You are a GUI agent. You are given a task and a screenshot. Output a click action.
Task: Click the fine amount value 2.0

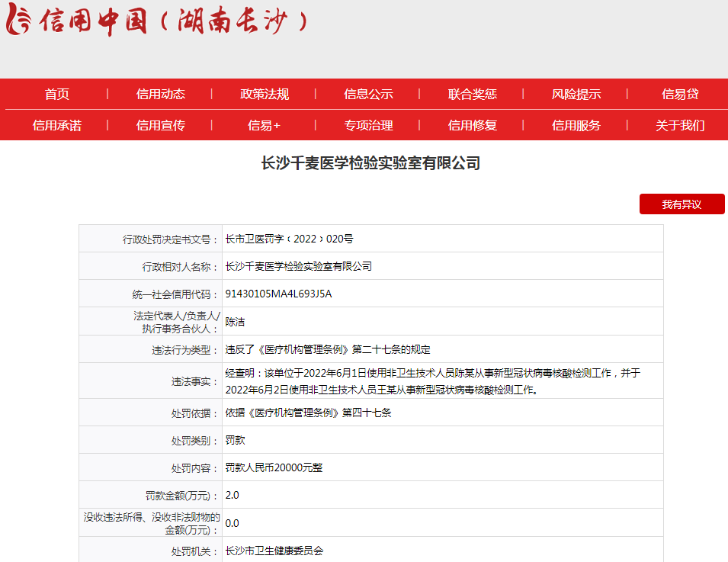click(x=233, y=495)
